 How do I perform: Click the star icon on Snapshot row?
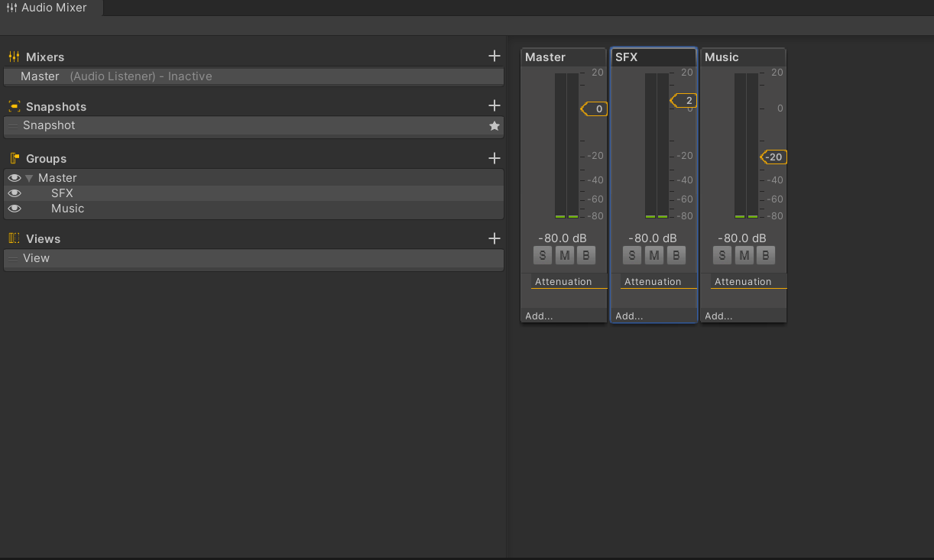pos(495,126)
